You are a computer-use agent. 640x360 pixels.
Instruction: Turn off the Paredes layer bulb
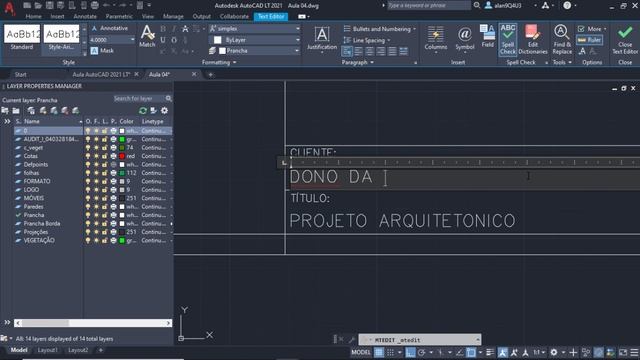pyautogui.click(x=88, y=207)
